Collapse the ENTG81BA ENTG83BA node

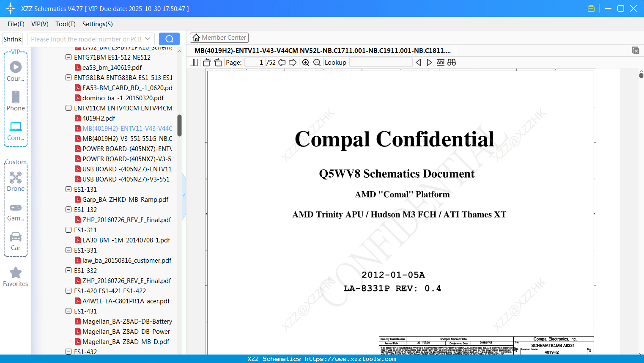(69, 77)
